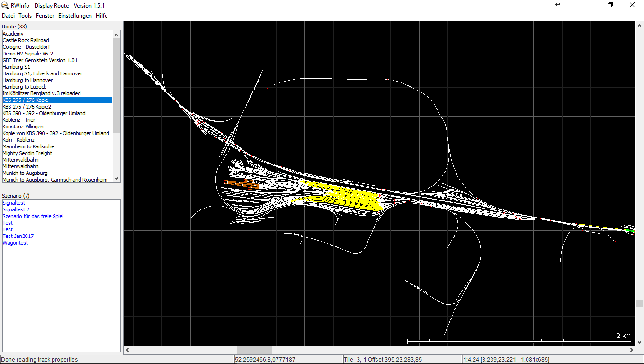Click the 'Route (33)' list header label
The width and height of the screenshot is (644, 364).
coord(15,27)
